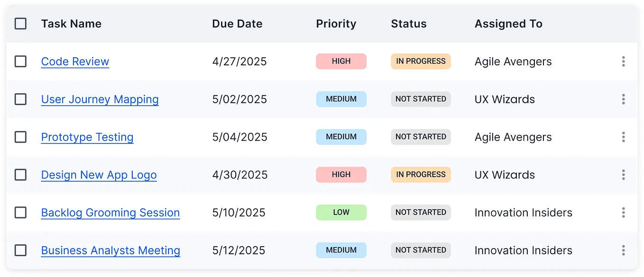The height and width of the screenshot is (277, 644).
Task: Open the Code Review task link
Action: 75,62
